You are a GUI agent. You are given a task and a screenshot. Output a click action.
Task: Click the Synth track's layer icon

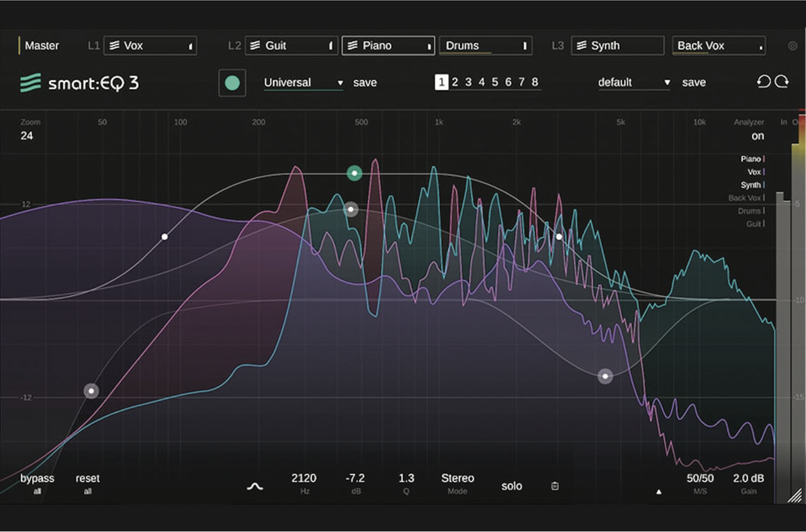(582, 46)
